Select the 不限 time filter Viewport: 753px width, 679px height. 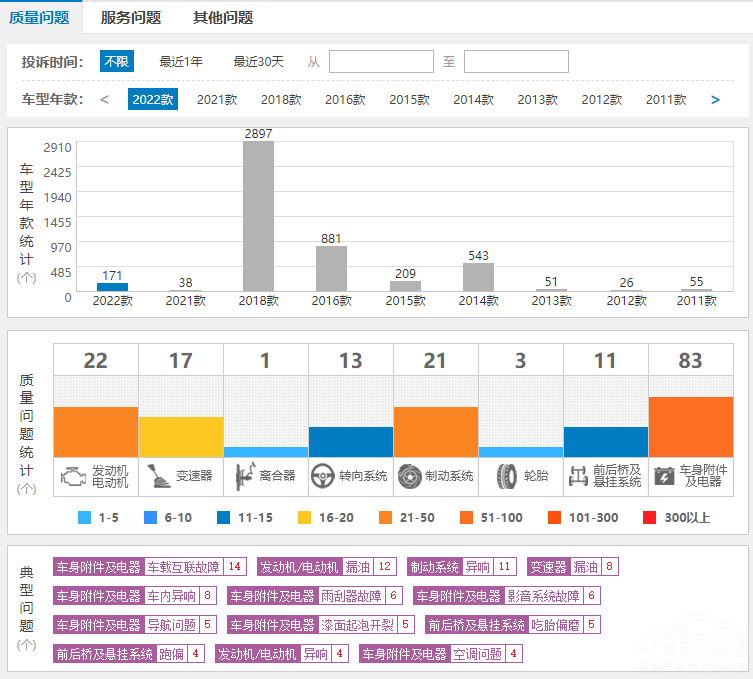pyautogui.click(x=116, y=62)
